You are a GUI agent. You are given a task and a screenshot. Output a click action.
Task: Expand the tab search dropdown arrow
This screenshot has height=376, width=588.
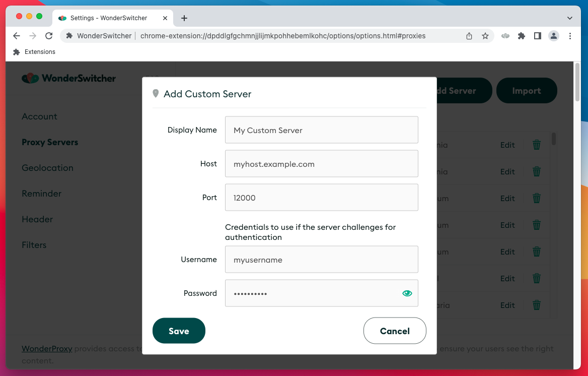pyautogui.click(x=570, y=18)
